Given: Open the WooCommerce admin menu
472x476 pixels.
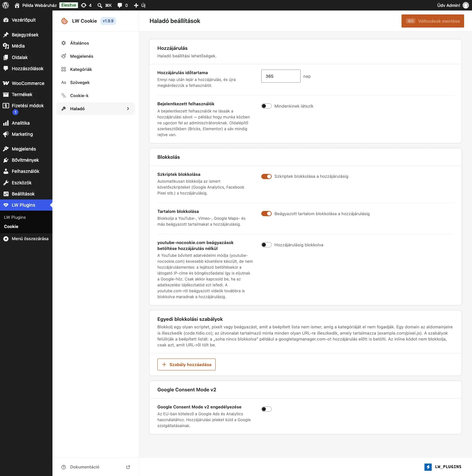Looking at the screenshot, I should point(26,83).
